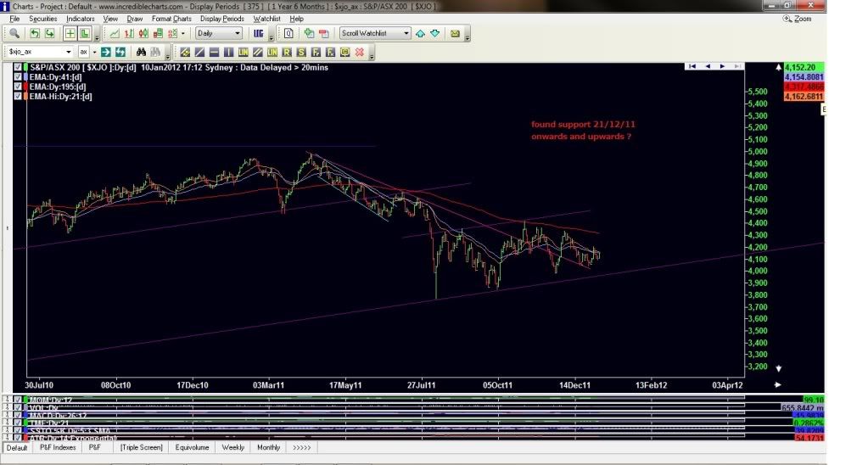Open the File menu
Image resolution: width=868 pixels, height=465 pixels.
(x=15, y=19)
